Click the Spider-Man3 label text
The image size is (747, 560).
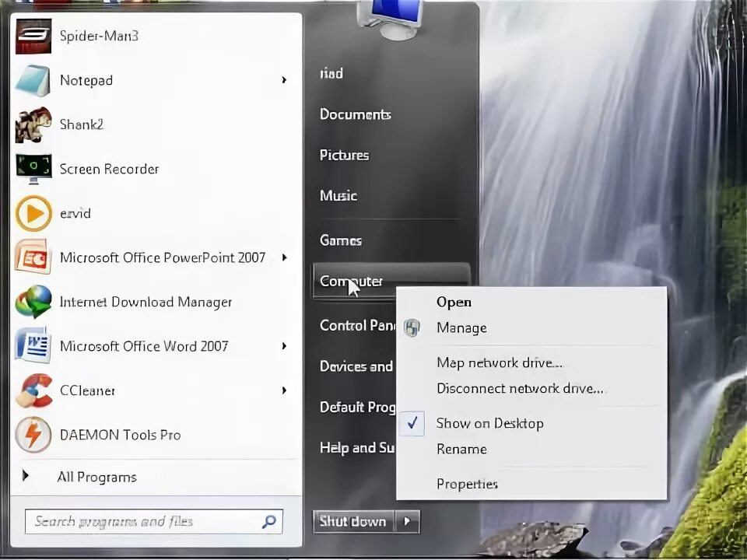(99, 36)
